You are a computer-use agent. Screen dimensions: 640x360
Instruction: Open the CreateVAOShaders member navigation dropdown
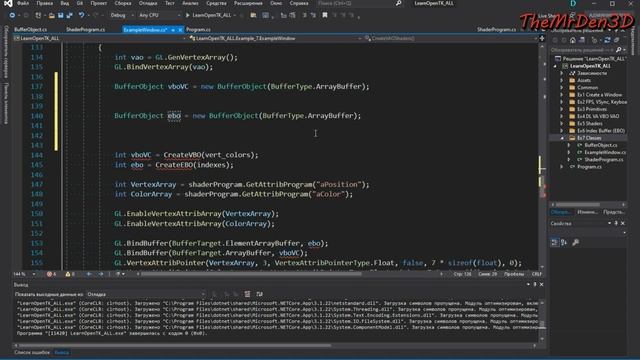[451, 38]
